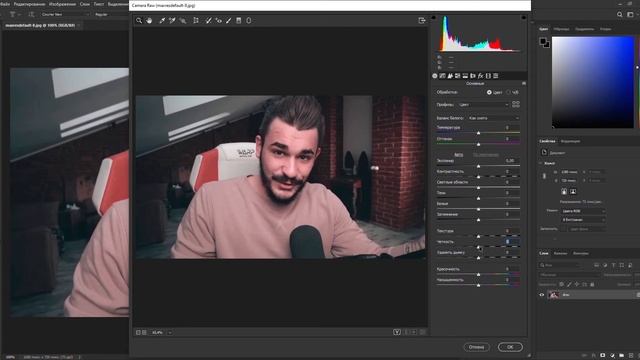
Task: Hide the layer using its eye icon
Action: click(542, 295)
